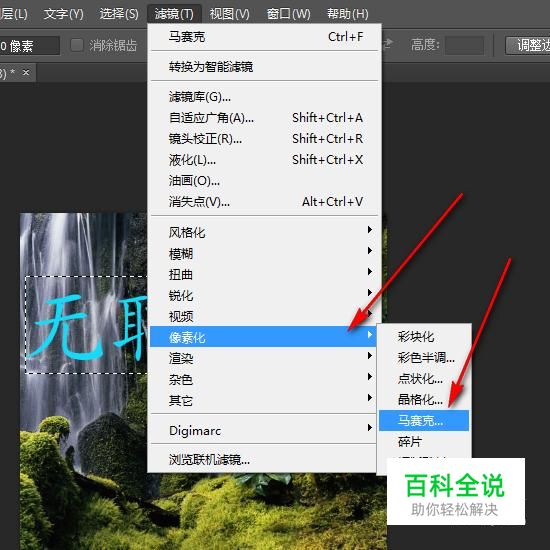
Task: Select 点状化... in pixelate submenu
Action: point(424,378)
